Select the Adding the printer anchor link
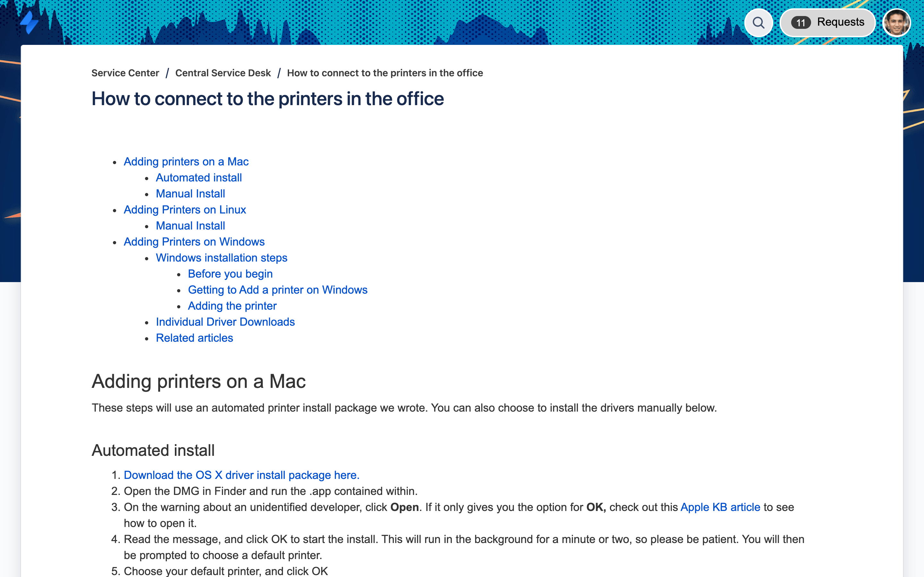Screen dimensions: 924x577 [x=233, y=306]
